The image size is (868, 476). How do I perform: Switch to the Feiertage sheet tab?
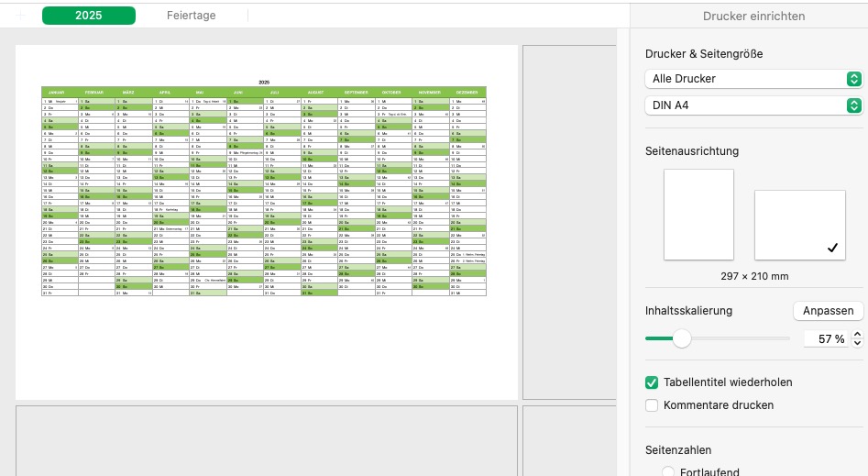tap(192, 16)
